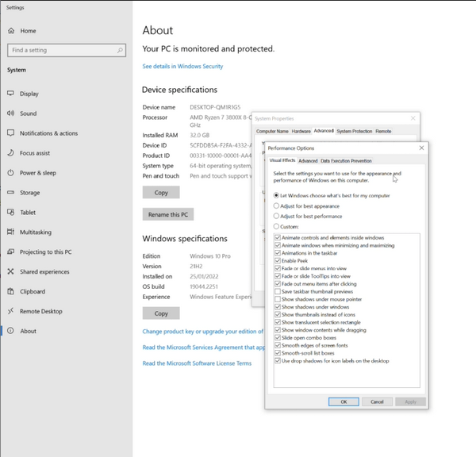Select the Notifications & actions icon

pyautogui.click(x=11, y=133)
